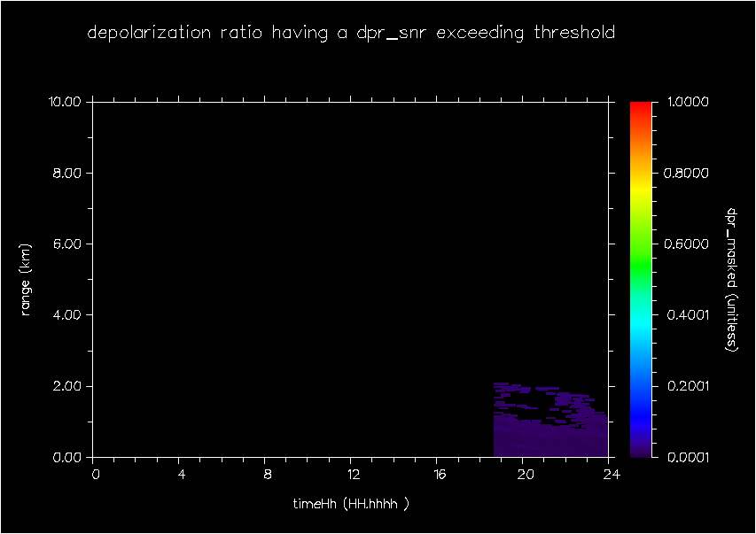Click the 'timeHh (HH.hhhh )' x-axis label
Viewport: 756px width, 534px height.
coord(351,504)
